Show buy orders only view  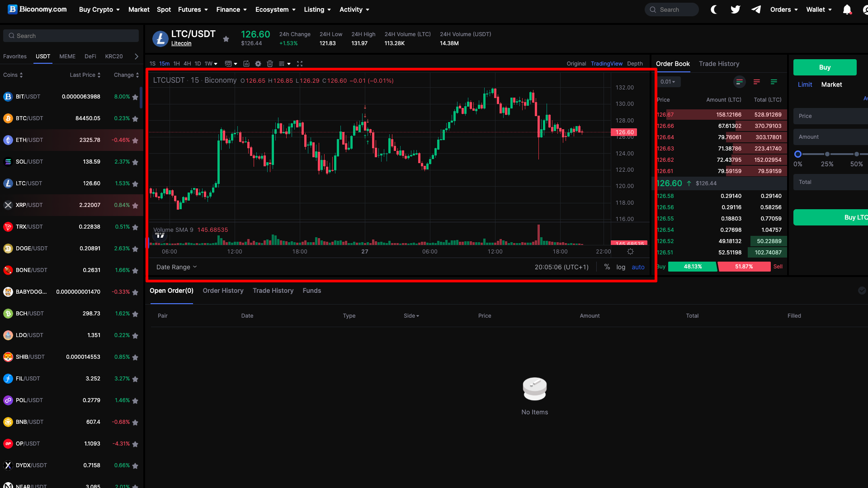tap(774, 82)
